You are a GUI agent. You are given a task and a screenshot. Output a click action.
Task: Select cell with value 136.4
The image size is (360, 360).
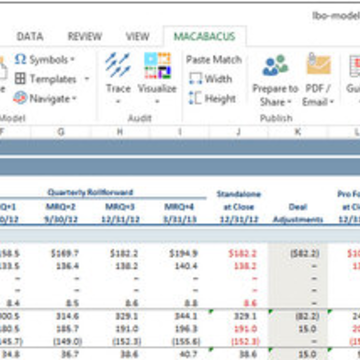pyautogui.click(x=68, y=266)
